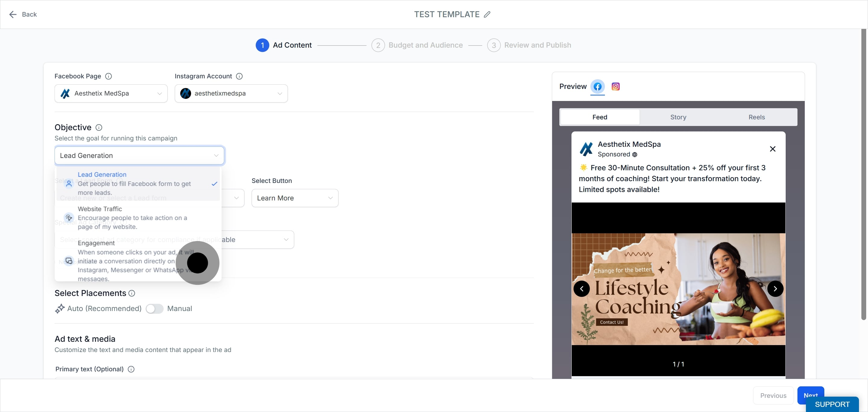868x412 pixels.
Task: Click the info icon beside Instagram Account
Action: [239, 76]
